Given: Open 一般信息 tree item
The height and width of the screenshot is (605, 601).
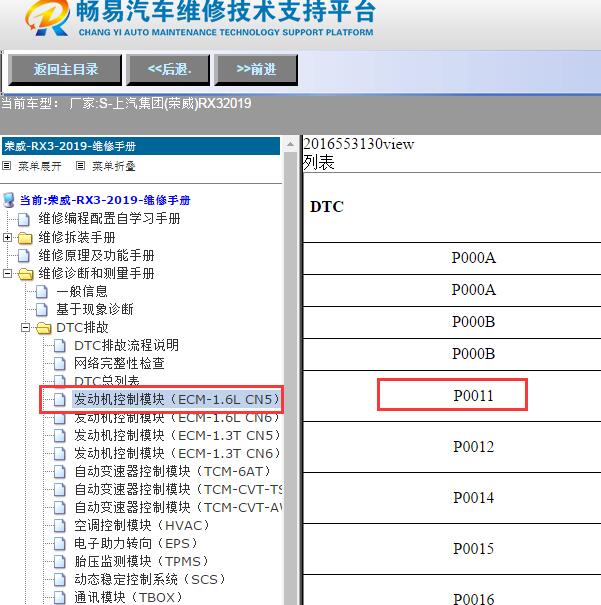Looking at the screenshot, I should [82, 291].
